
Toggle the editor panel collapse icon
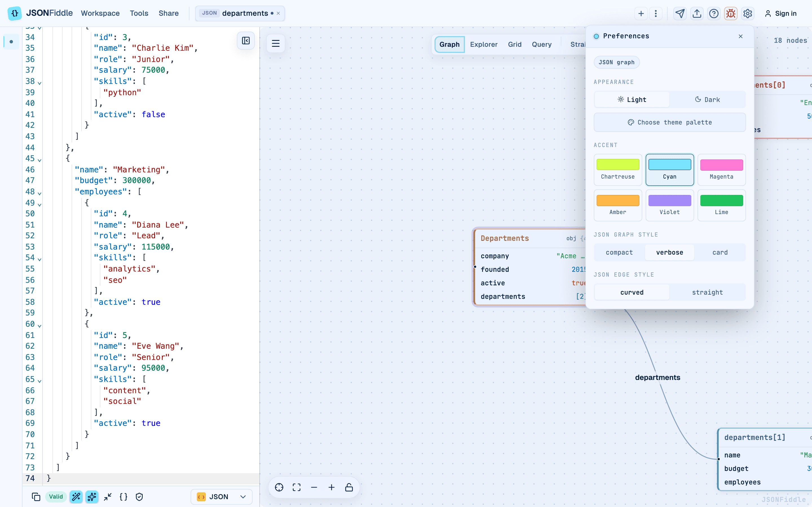coord(246,41)
